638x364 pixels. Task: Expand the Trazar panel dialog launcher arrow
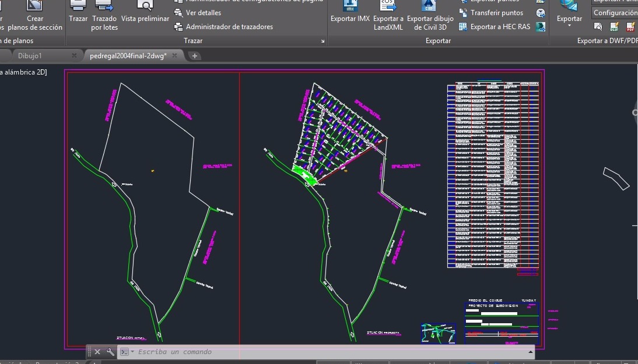point(323,41)
